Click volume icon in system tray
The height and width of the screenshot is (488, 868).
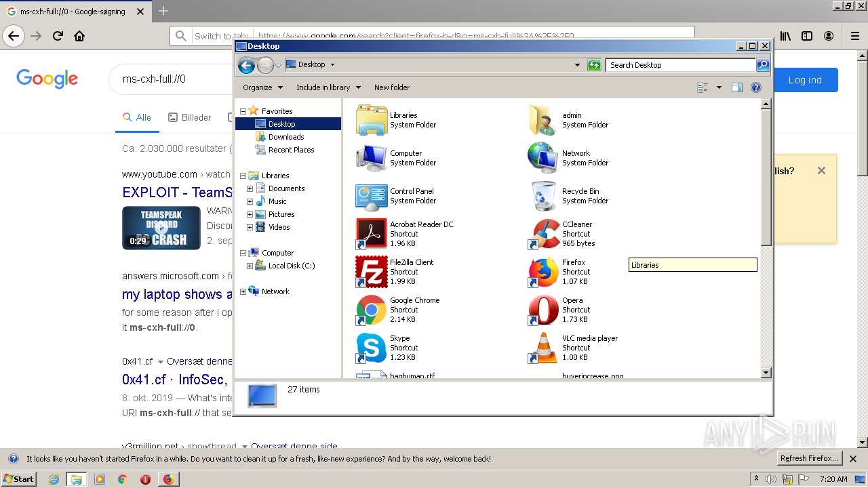coord(772,479)
